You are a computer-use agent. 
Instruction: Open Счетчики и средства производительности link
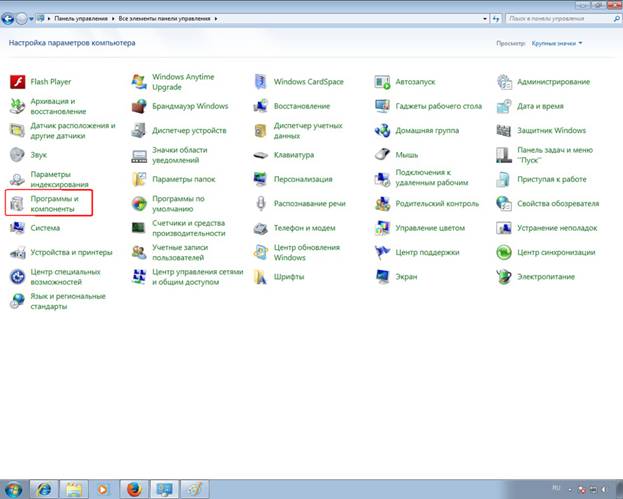point(189,228)
